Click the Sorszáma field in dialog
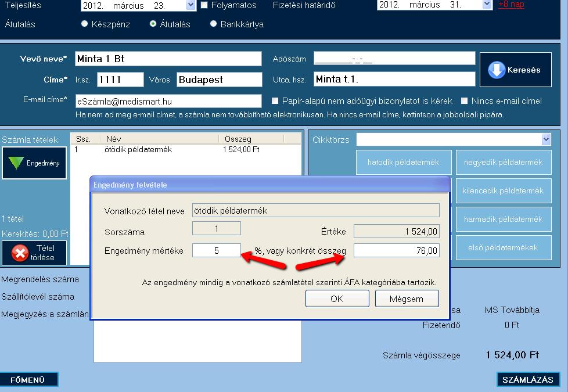Image resolution: width=568 pixels, height=392 pixels. 216,229
